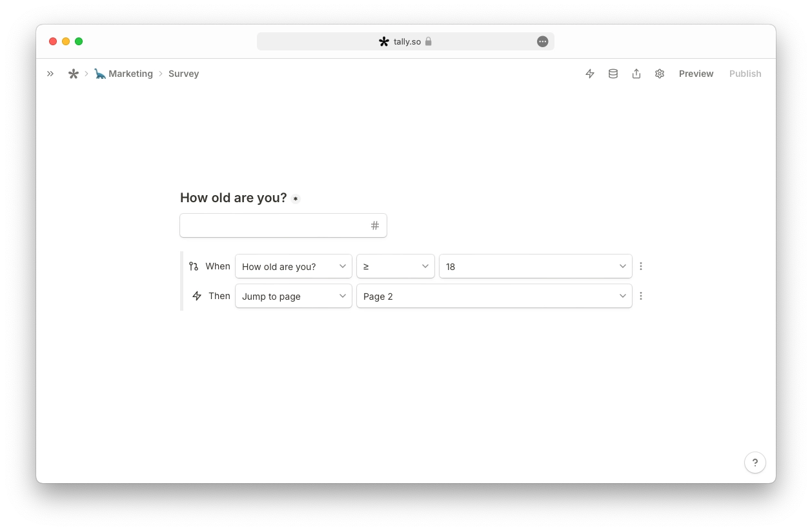This screenshot has height=531, width=812.
Task: Open Tally home asterisk icon in breadcrumb
Action: (x=74, y=74)
